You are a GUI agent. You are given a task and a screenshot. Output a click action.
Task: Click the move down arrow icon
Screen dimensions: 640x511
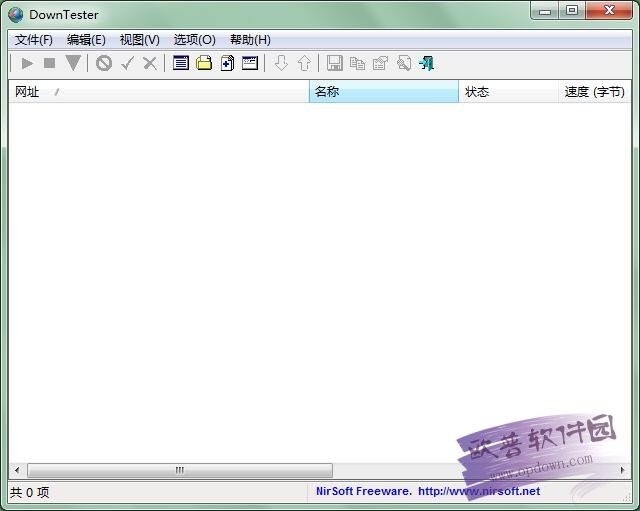pos(281,63)
